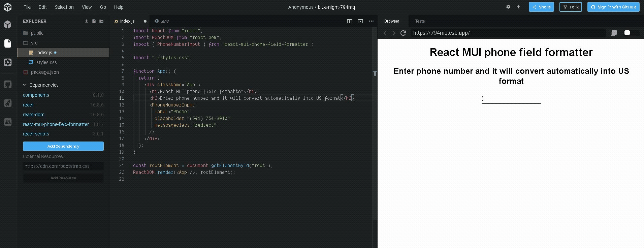Collapse the Dependencies section

(x=24, y=85)
